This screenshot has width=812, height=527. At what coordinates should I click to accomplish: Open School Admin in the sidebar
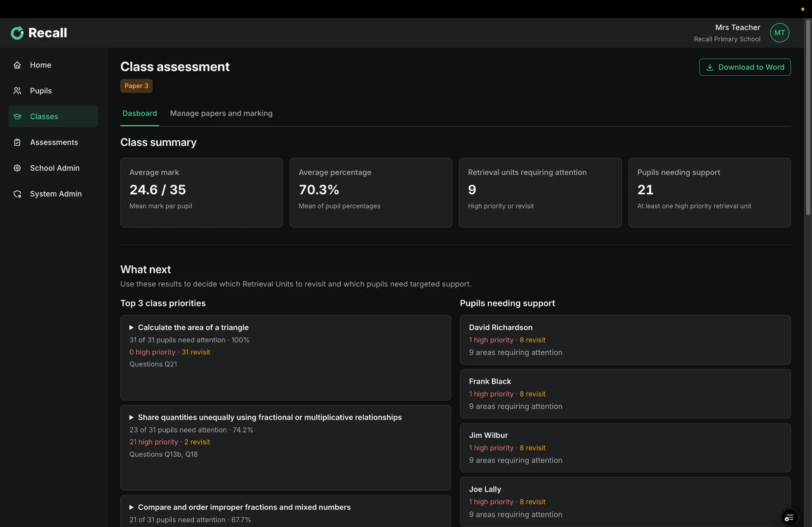tap(53, 168)
